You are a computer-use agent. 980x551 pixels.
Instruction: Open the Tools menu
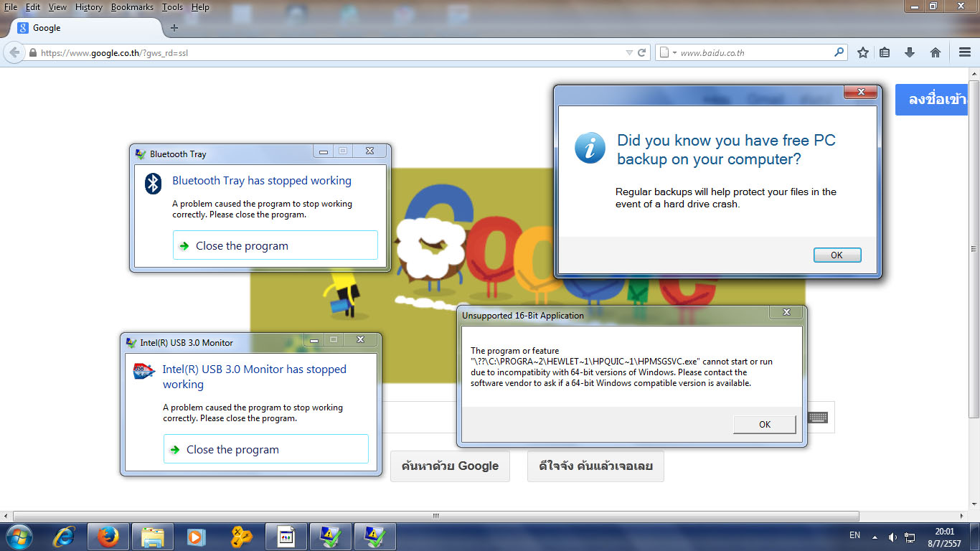172,7
